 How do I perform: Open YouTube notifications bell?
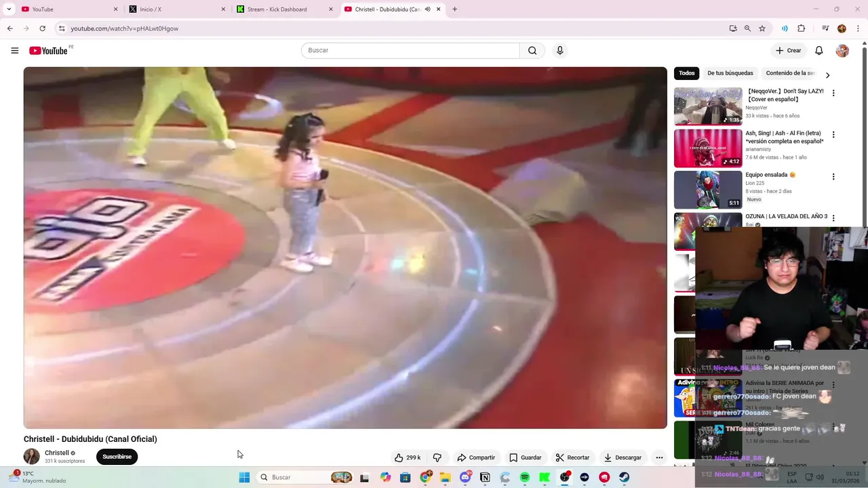819,50
